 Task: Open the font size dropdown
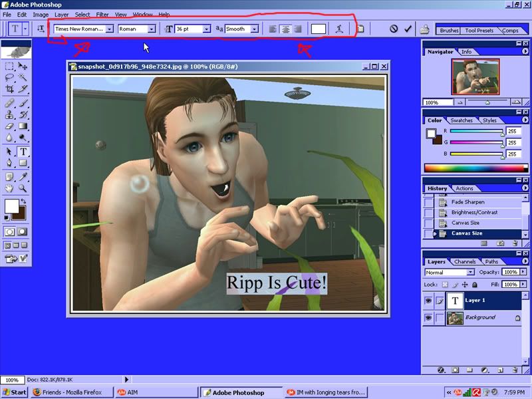click(206, 29)
